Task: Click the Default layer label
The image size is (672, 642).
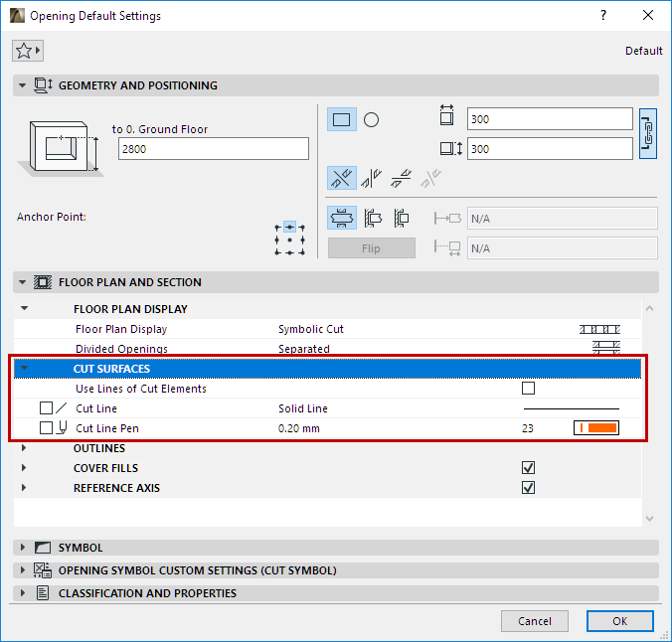Action: coord(644,51)
